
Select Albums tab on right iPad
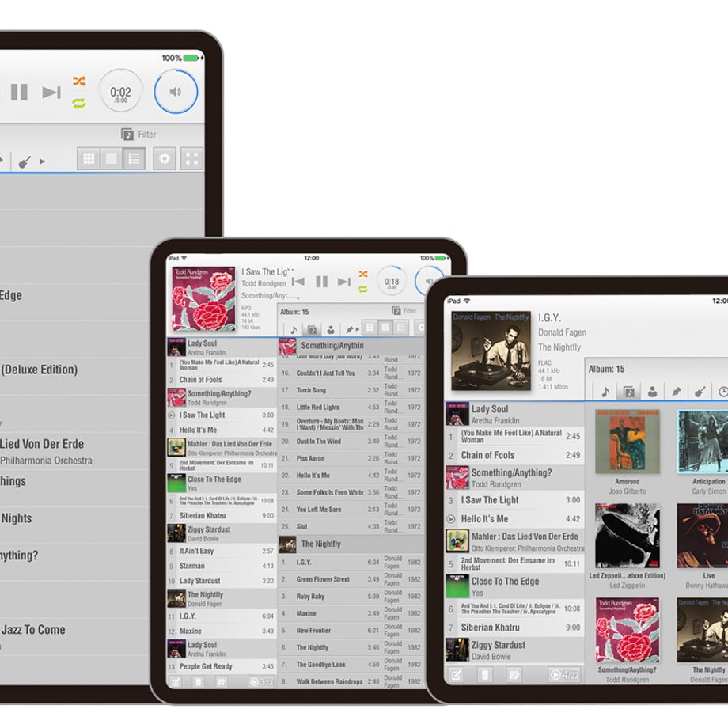pos(628,392)
